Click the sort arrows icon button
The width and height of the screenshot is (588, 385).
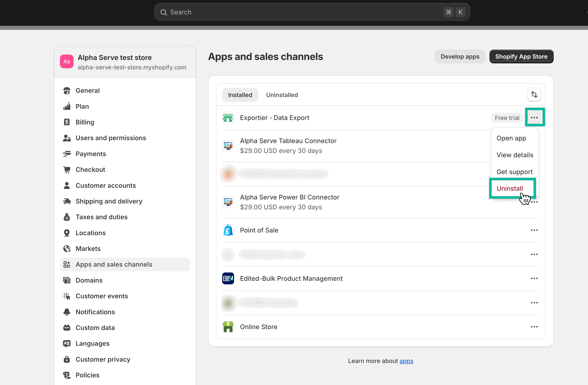click(534, 95)
